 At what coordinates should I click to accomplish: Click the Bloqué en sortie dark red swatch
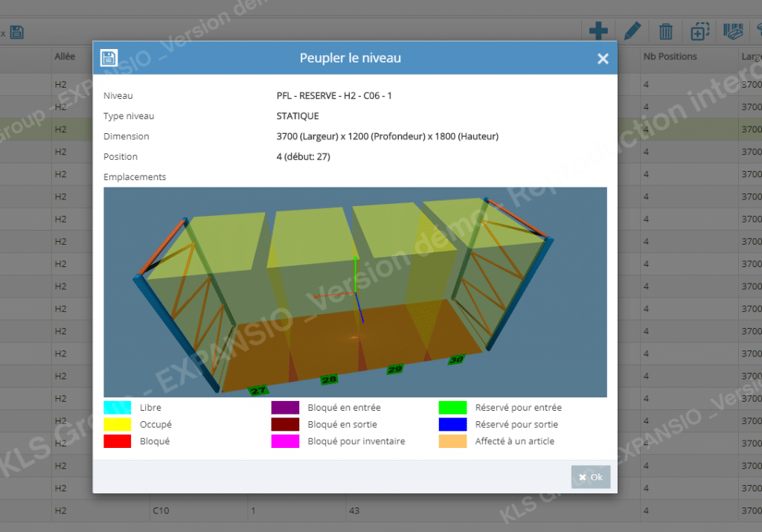pyautogui.click(x=285, y=425)
